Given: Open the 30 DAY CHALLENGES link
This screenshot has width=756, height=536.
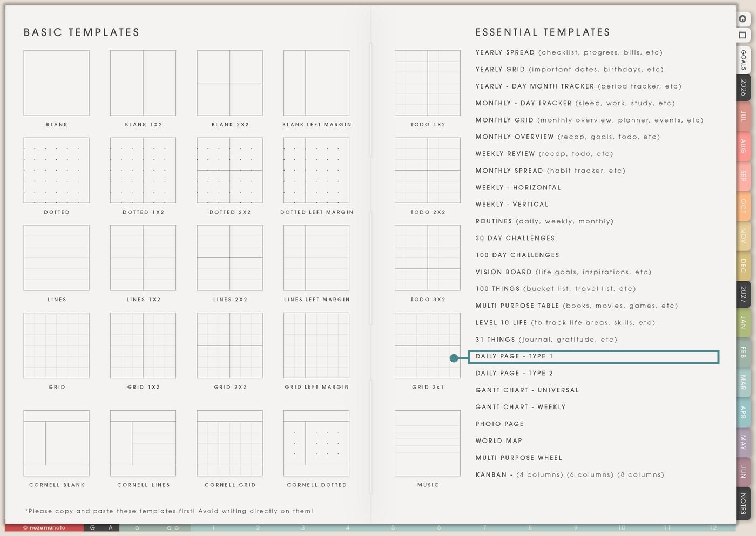Looking at the screenshot, I should click(x=515, y=238).
